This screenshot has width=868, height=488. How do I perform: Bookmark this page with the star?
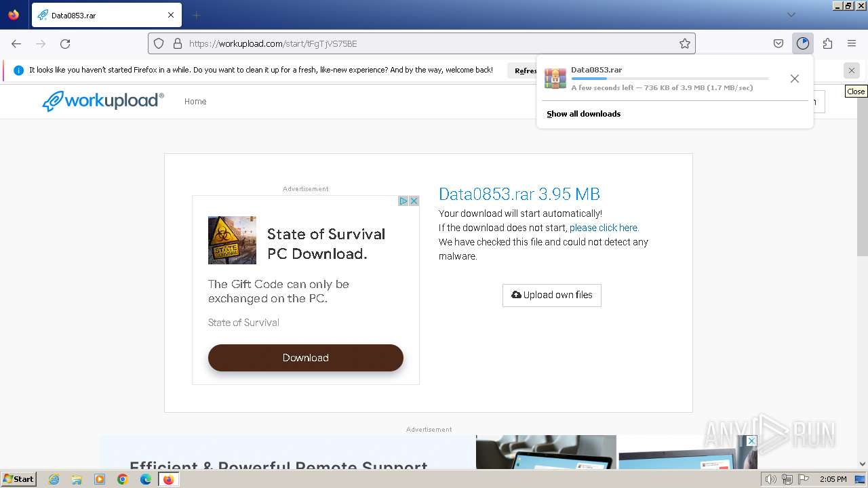coord(685,43)
